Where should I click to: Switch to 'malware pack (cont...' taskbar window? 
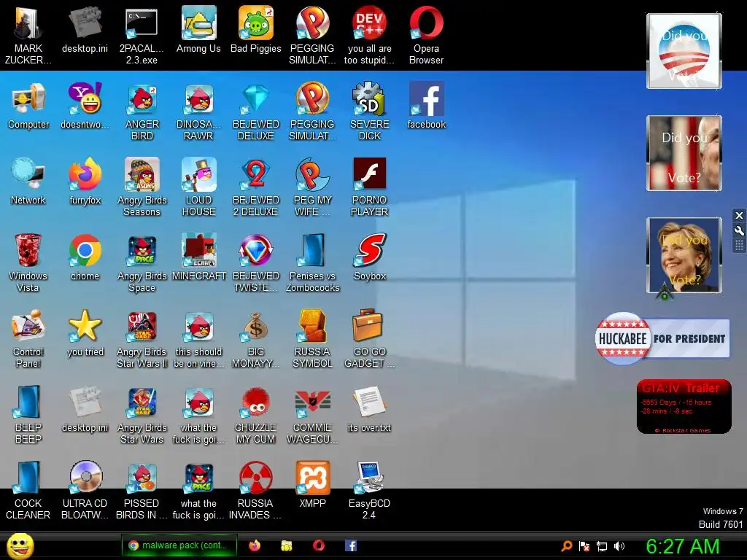(x=179, y=545)
